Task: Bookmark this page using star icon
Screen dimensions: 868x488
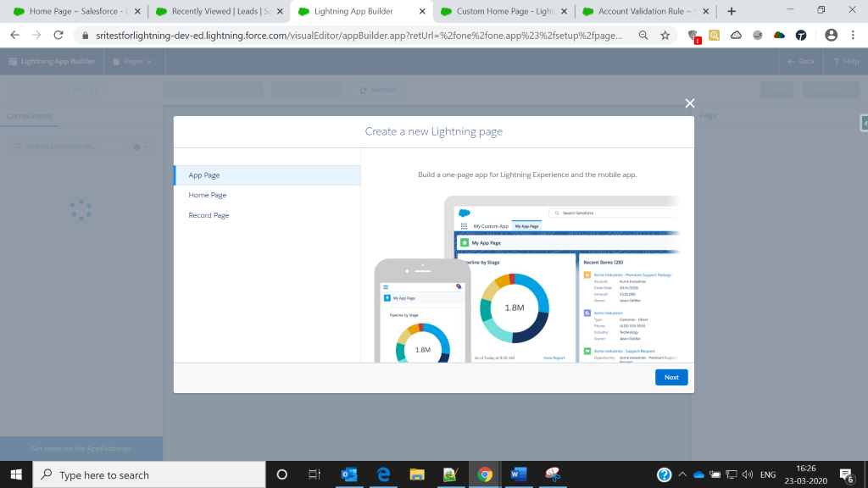Action: click(x=665, y=36)
